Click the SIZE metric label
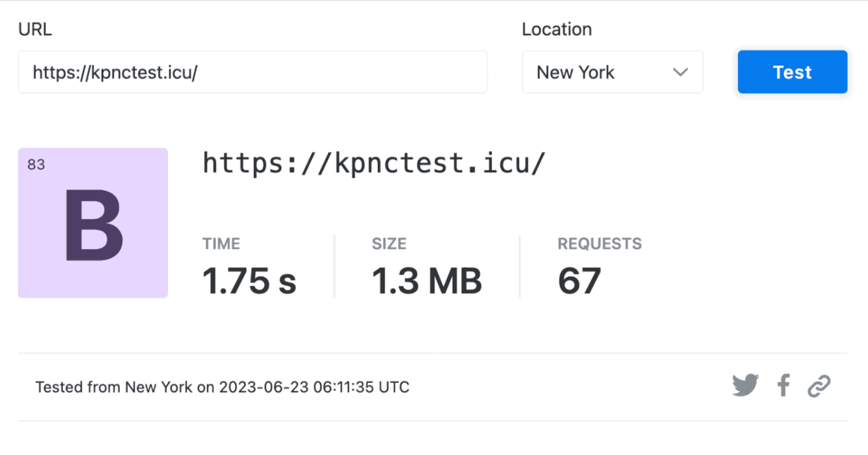This screenshot has height=455, width=868. [x=389, y=244]
